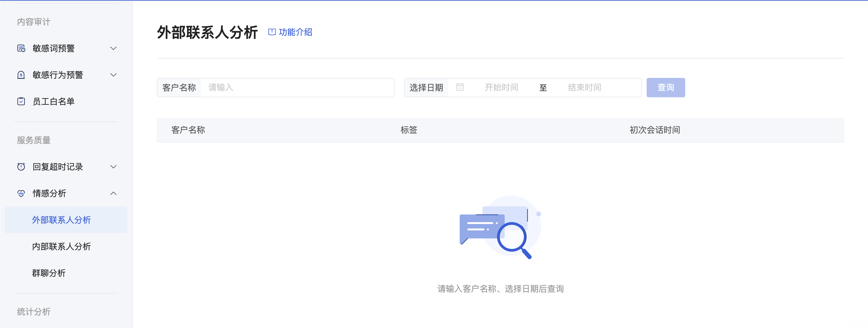Click the 标签 column header
868x328 pixels.
point(409,130)
